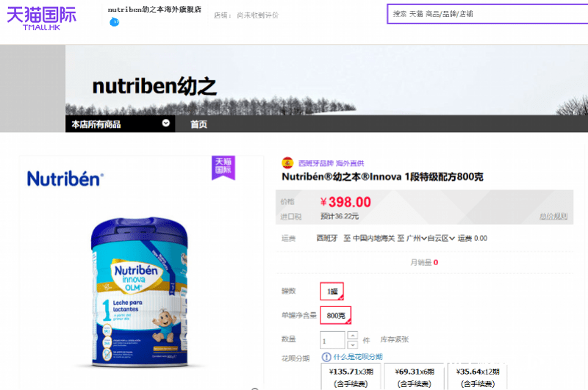Image resolution: width=588 pixels, height=390 pixels.
Task: Choose the ¥135.71x3期 installment plan
Action: point(351,377)
